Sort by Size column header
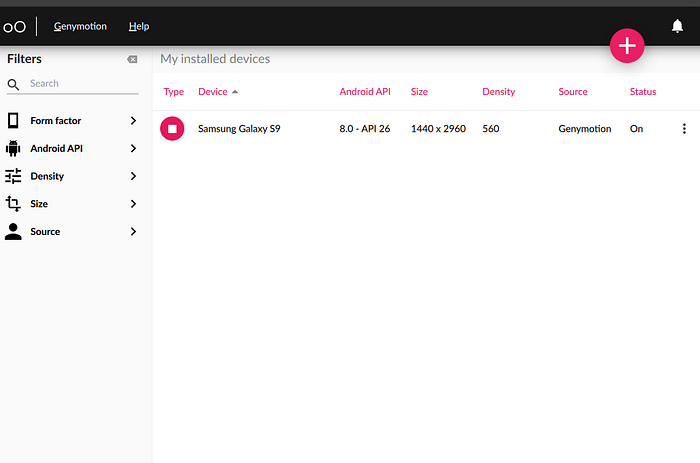700x463 pixels. [419, 92]
